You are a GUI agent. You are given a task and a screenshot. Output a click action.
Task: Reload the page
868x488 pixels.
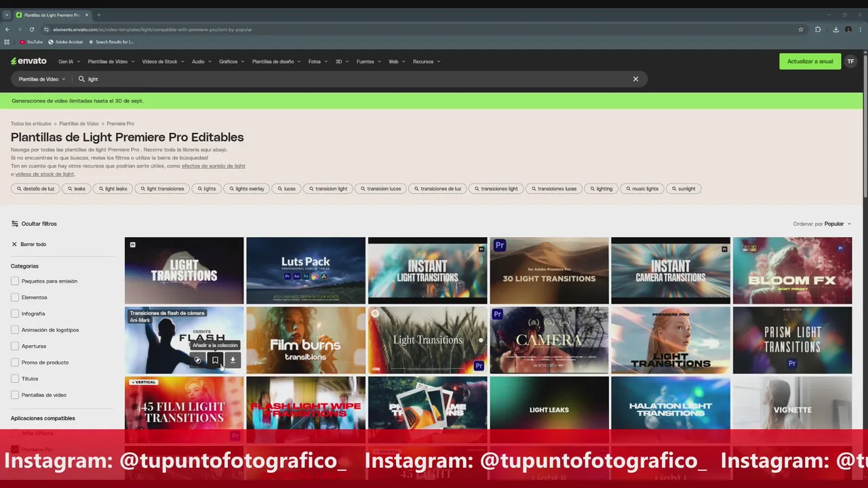coord(31,29)
